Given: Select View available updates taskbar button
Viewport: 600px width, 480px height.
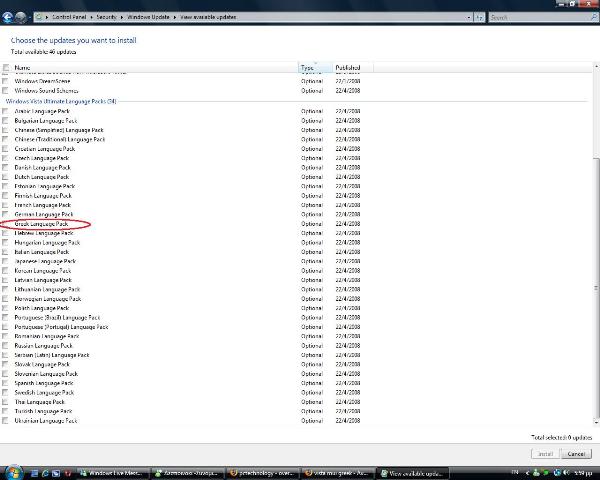Looking at the screenshot, I should 412,473.
